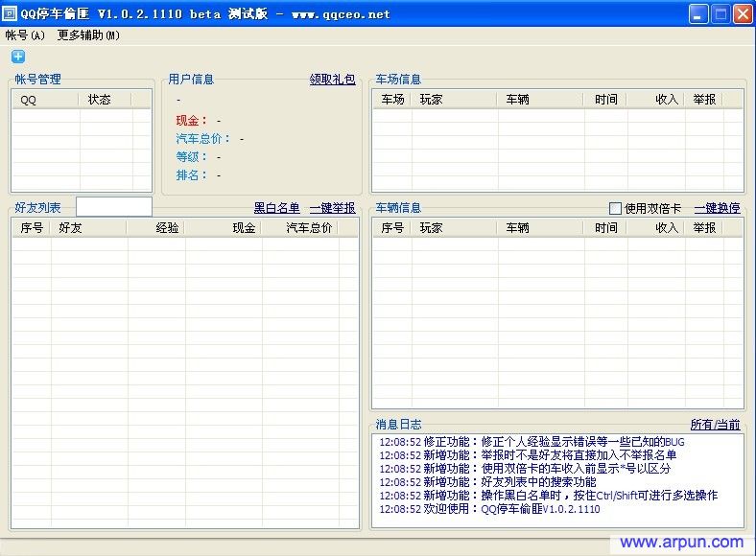
Task: Click the 领取礼包 link
Action: (x=332, y=79)
